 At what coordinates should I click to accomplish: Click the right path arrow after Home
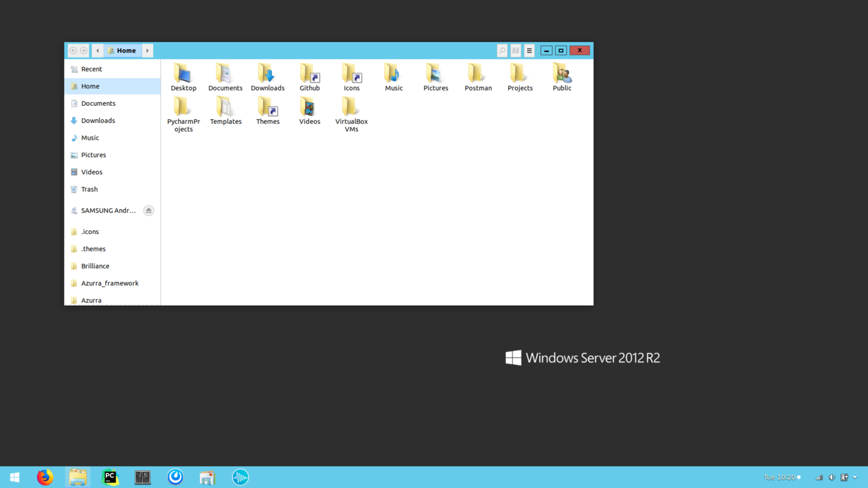(147, 50)
